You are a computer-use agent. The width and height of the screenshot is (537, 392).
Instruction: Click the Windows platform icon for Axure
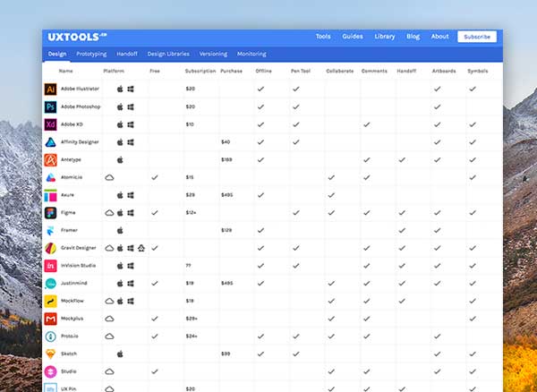(x=131, y=195)
